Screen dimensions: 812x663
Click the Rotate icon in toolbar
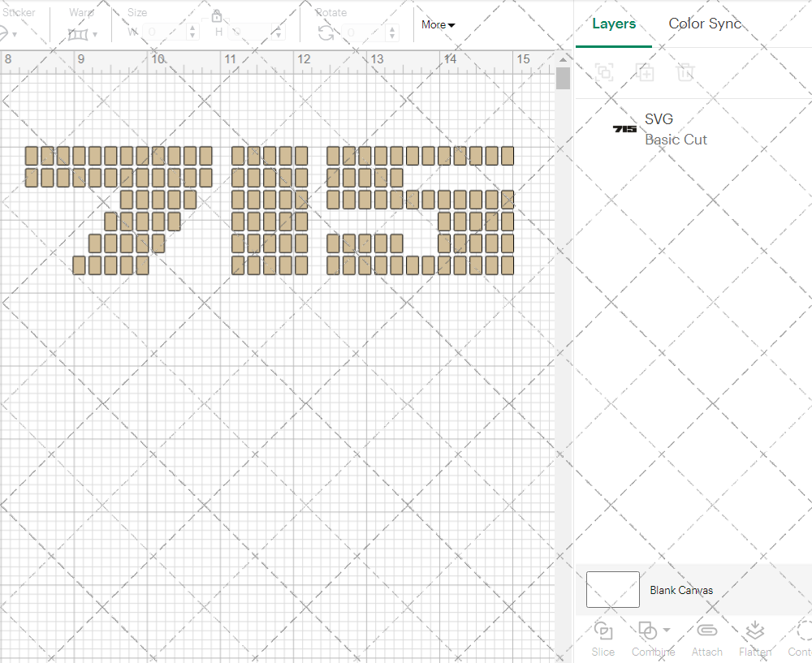click(326, 32)
